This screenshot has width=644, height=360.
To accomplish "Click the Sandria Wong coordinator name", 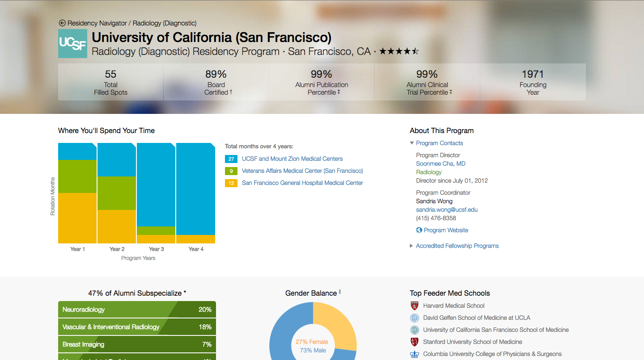I will click(434, 201).
